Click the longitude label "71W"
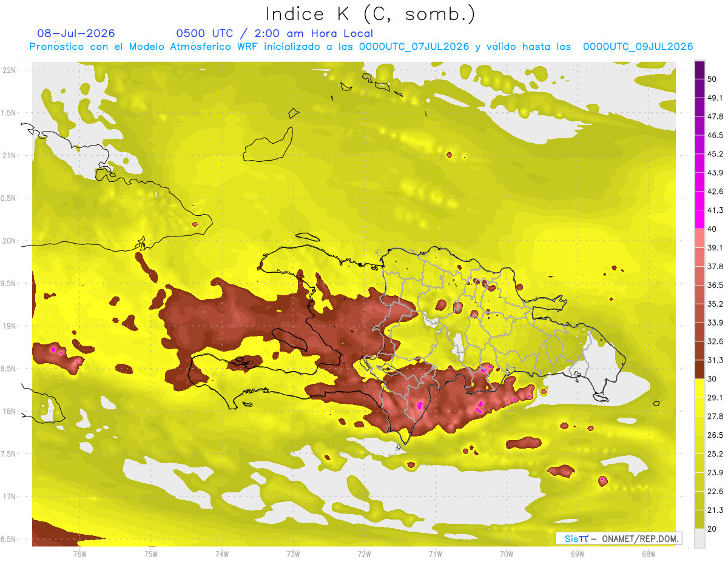Viewport: 728px width, 562px height. coord(436,554)
